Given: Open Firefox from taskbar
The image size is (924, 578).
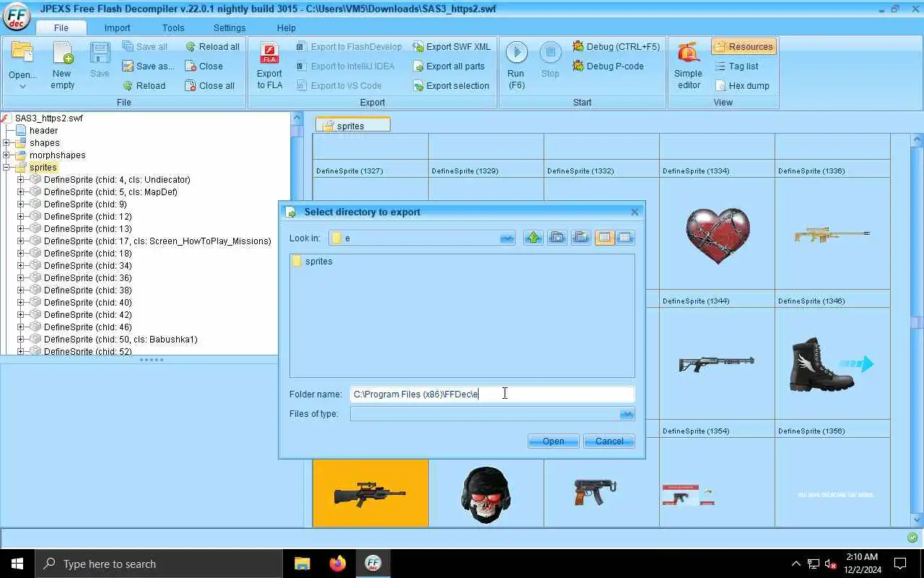Looking at the screenshot, I should [337, 563].
